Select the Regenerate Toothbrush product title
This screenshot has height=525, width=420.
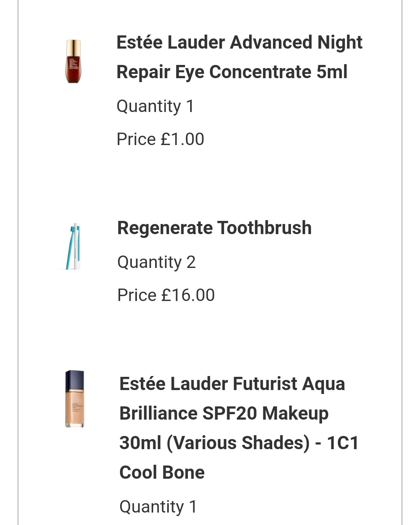click(214, 228)
